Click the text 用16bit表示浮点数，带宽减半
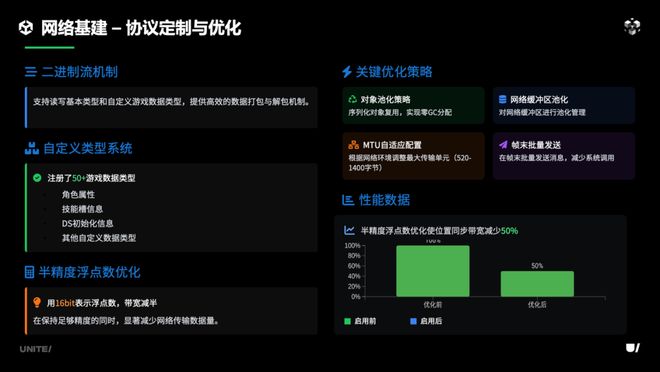The image size is (660, 372). [102, 303]
